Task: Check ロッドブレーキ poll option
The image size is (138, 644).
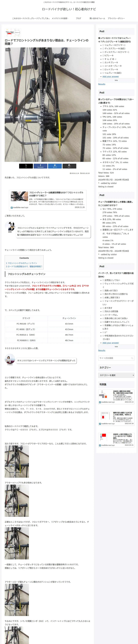Action: pyautogui.click(x=103, y=70)
